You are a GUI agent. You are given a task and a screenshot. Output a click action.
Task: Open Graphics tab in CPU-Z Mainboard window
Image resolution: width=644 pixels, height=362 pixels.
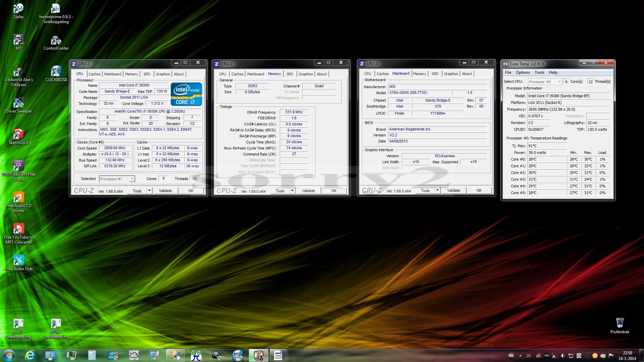coord(451,74)
